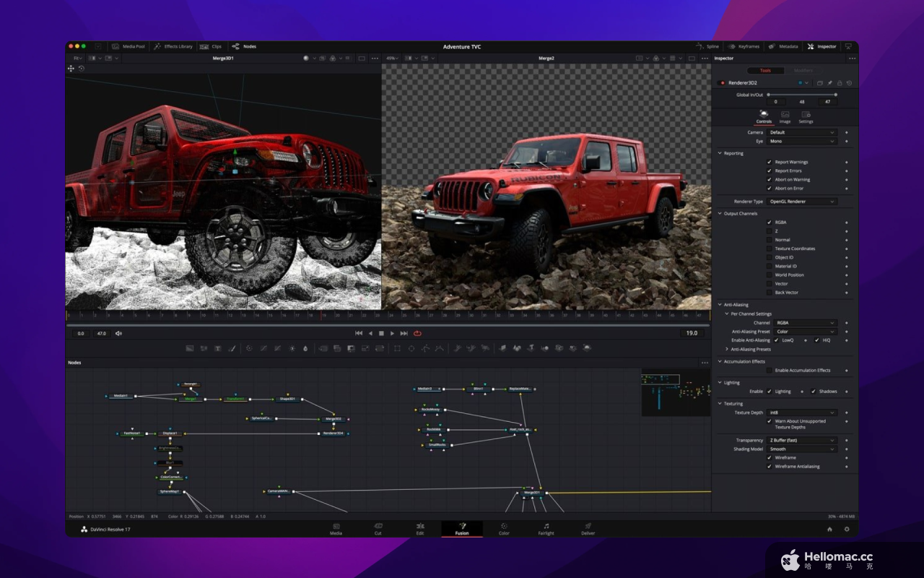Add a Polygon mask from the toolbar
924x578 pixels.
point(425,348)
